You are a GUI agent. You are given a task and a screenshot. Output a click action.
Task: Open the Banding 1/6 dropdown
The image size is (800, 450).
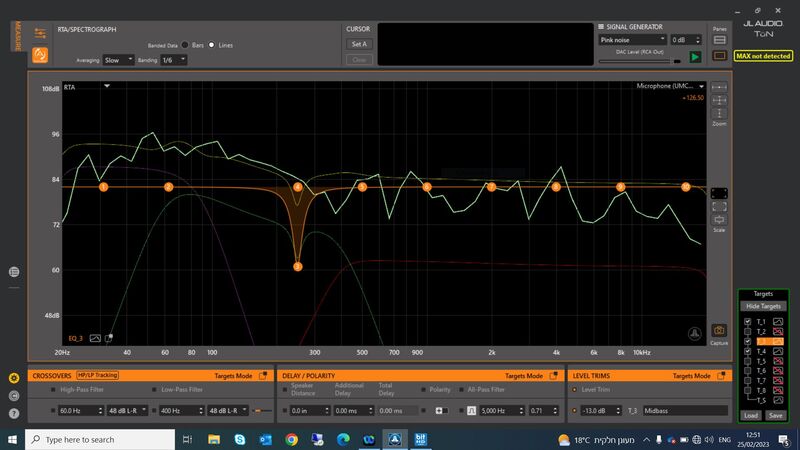pyautogui.click(x=174, y=60)
